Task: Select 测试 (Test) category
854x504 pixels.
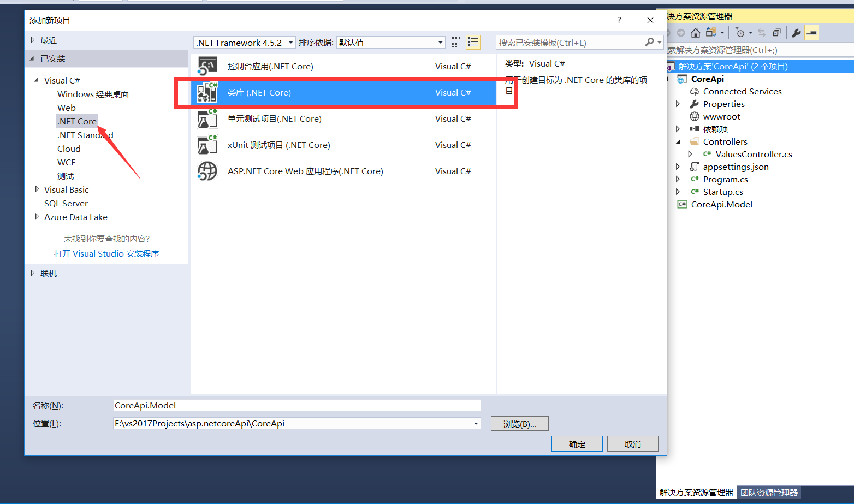Action: coord(66,176)
